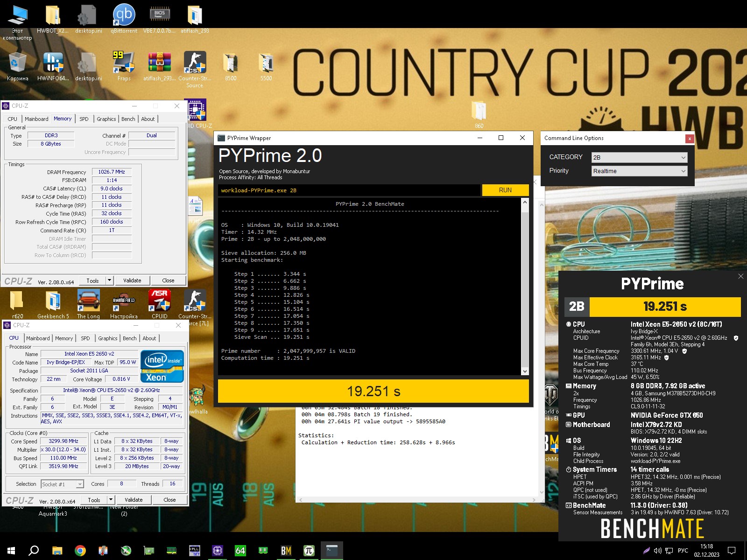
Task: Click the workload-PYPrime.exe 2B command field
Action: [349, 190]
